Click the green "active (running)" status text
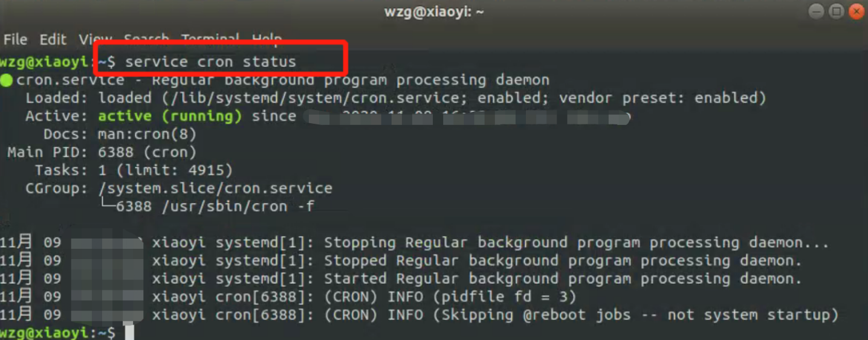Screen dimensions: 868x340 pyautogui.click(x=170, y=116)
